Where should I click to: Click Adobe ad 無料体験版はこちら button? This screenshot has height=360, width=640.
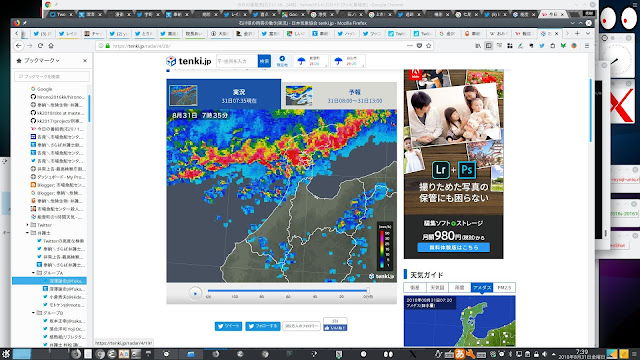453,247
